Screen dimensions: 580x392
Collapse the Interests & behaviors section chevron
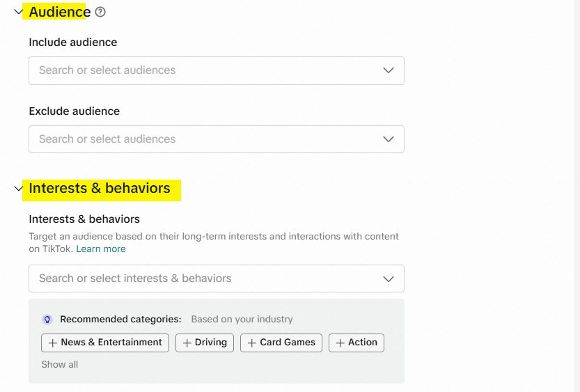(x=19, y=189)
